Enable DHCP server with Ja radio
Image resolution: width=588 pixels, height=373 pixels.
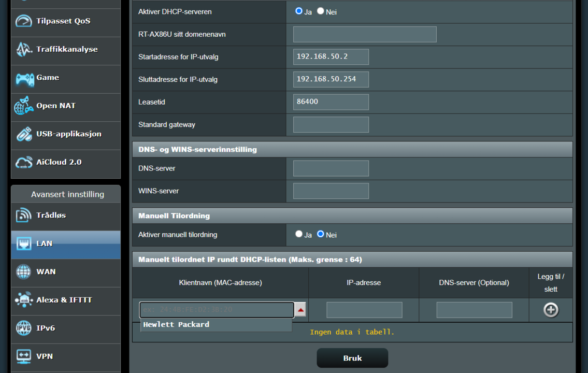point(299,11)
